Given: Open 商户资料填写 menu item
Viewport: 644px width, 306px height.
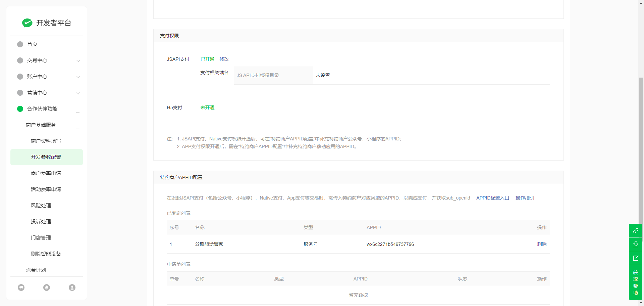Looking at the screenshot, I should [x=46, y=141].
